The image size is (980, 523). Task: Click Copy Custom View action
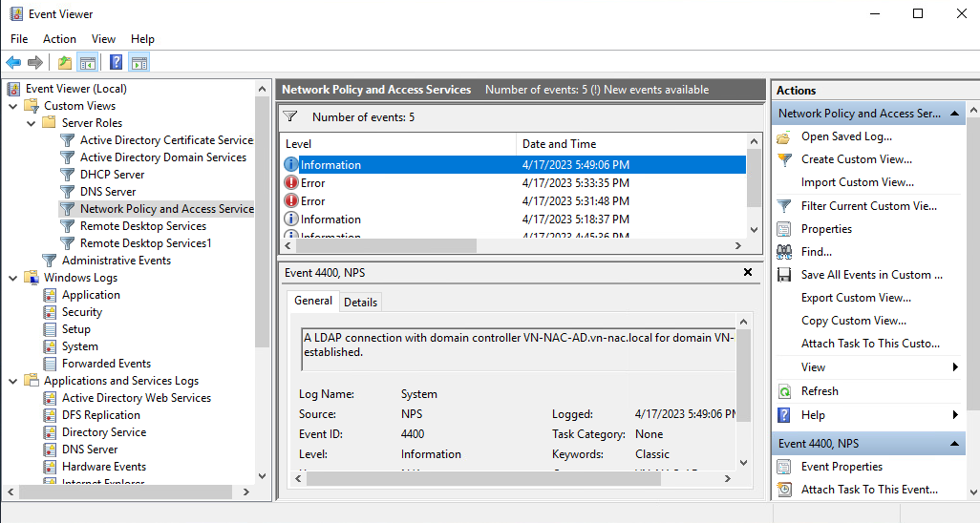[854, 321]
